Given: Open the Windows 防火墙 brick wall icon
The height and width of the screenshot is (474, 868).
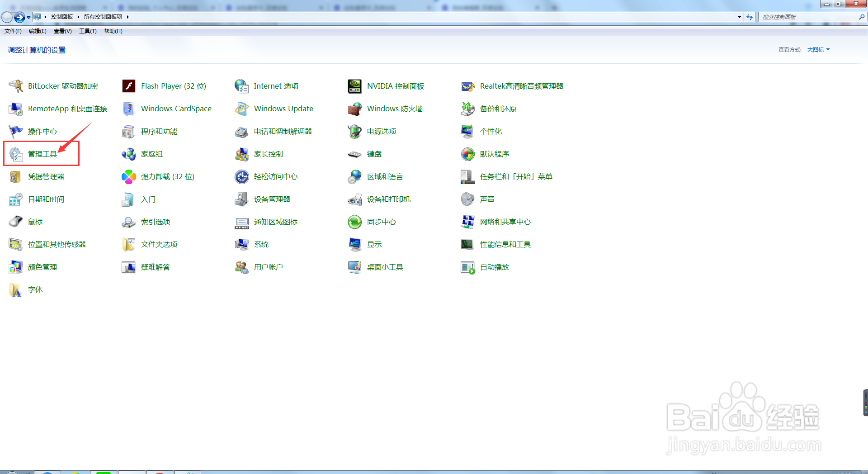Looking at the screenshot, I should pyautogui.click(x=355, y=109).
